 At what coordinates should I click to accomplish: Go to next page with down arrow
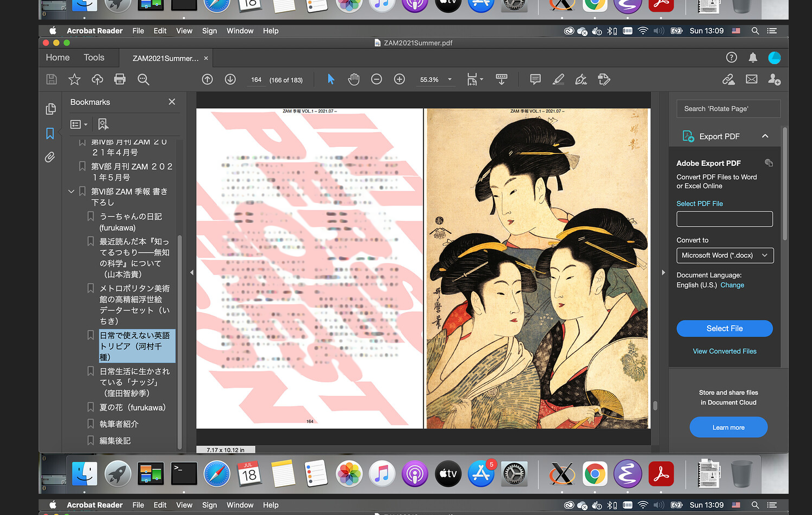[230, 79]
